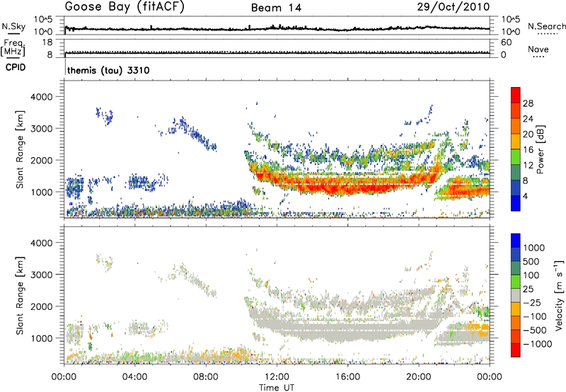Screen dimensions: 566x392
Task: Click the '1000' tick on Velocity scale
Action: [x=534, y=248]
